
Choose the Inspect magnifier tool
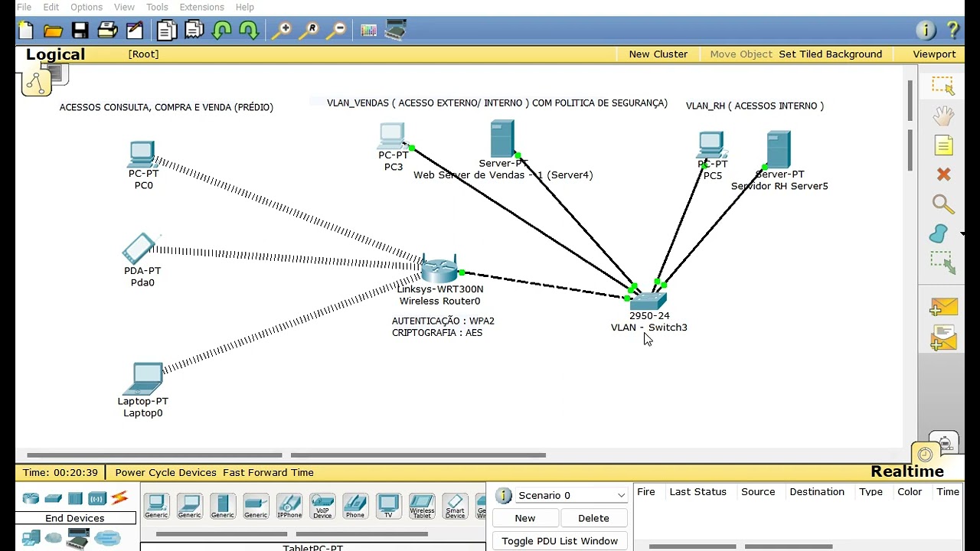943,204
